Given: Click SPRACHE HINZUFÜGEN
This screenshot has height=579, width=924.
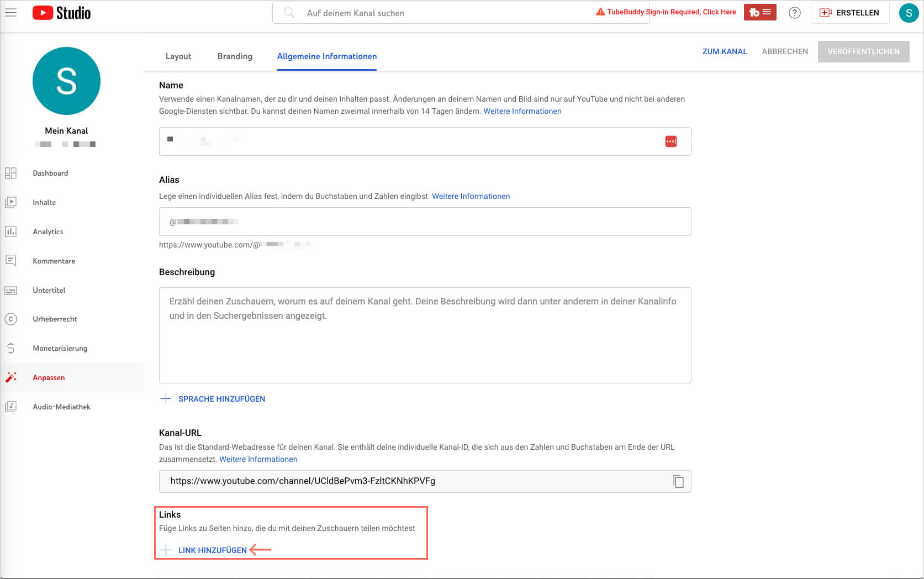Looking at the screenshot, I should [221, 399].
